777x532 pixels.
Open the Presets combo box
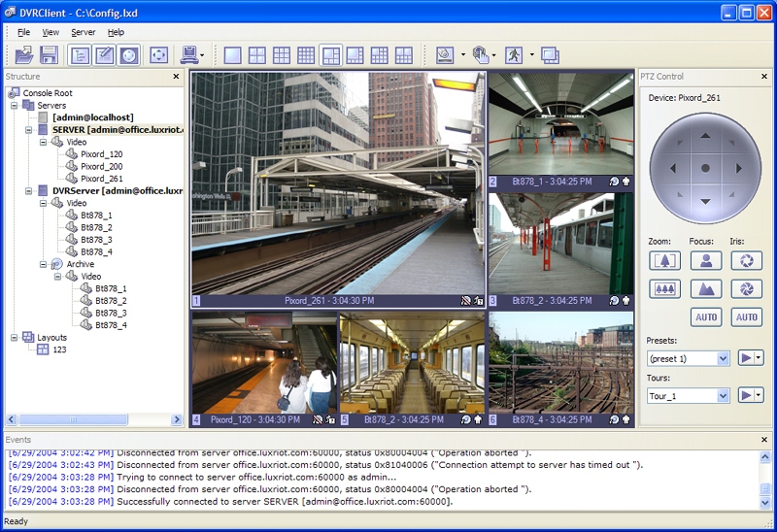click(x=722, y=358)
